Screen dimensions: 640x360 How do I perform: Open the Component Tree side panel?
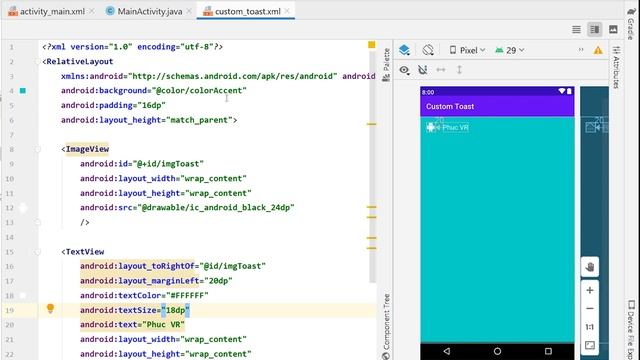pyautogui.click(x=386, y=327)
